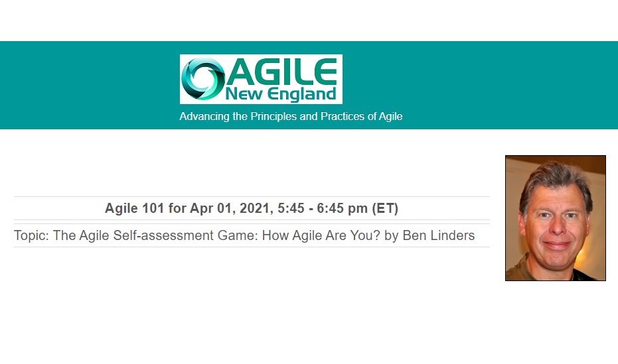
Task: Click the time "5:45 - 6:45 pm"
Action: (323, 208)
